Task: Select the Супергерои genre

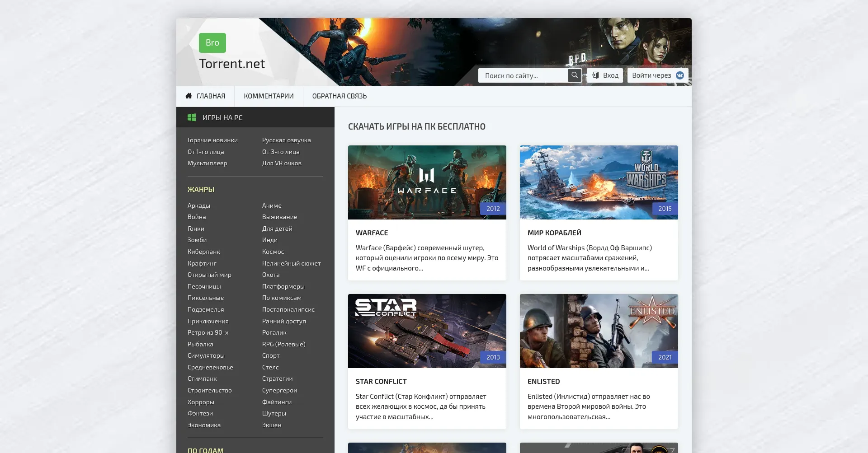Action: (x=279, y=391)
